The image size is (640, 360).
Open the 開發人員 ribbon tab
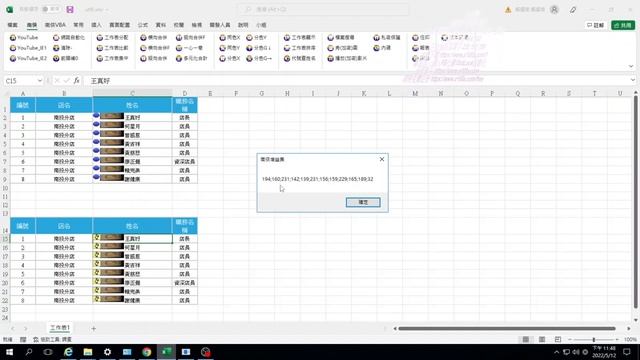[x=220, y=25]
